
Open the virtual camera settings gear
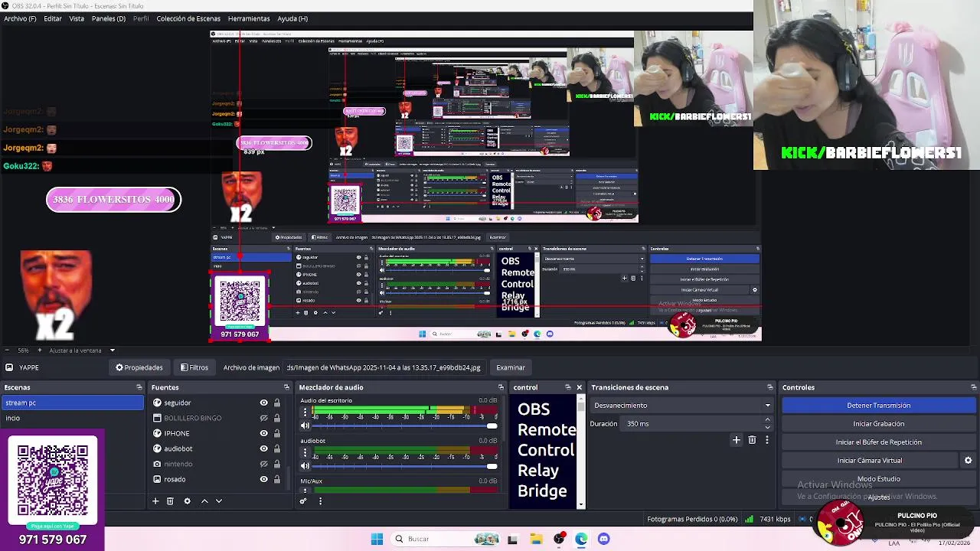point(968,461)
